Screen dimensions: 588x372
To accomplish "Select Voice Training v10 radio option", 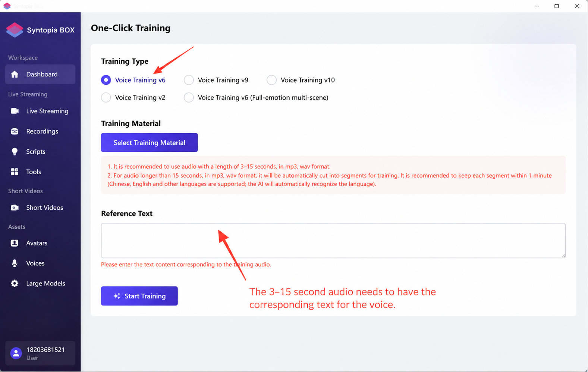I will pyautogui.click(x=271, y=80).
